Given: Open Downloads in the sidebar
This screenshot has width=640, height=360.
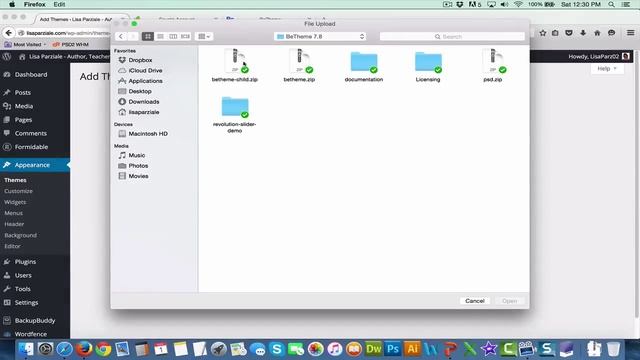Looking at the screenshot, I should tap(143, 102).
